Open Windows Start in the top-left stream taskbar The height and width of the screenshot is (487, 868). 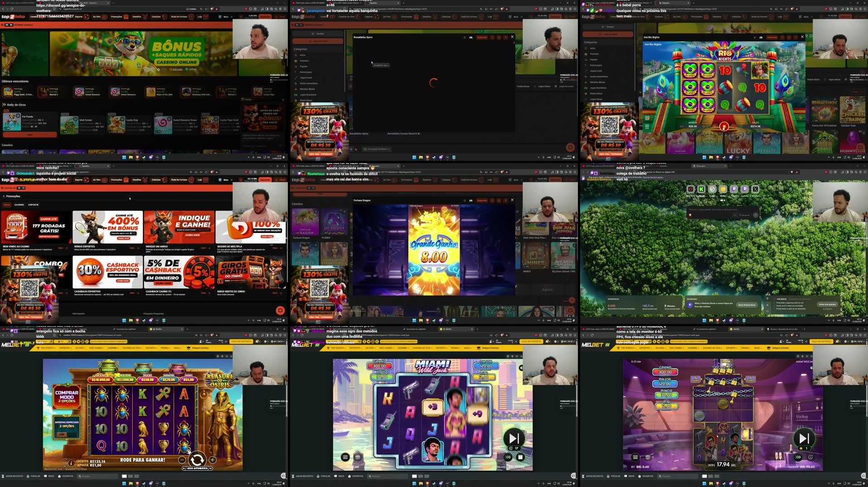pyautogui.click(x=124, y=157)
